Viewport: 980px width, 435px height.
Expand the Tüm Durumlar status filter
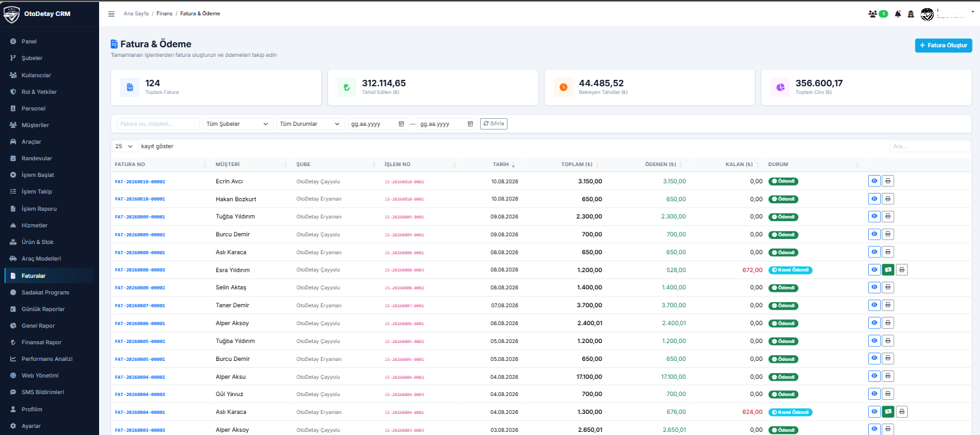(311, 124)
